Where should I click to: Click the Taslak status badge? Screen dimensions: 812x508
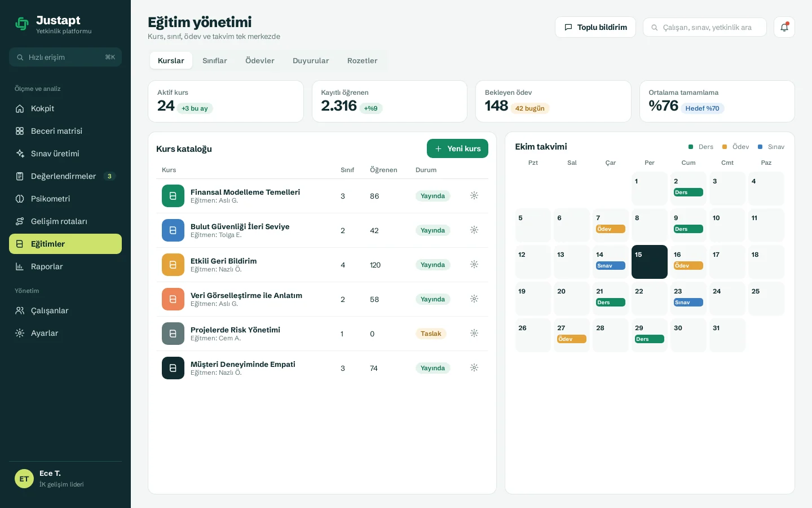[x=431, y=334]
